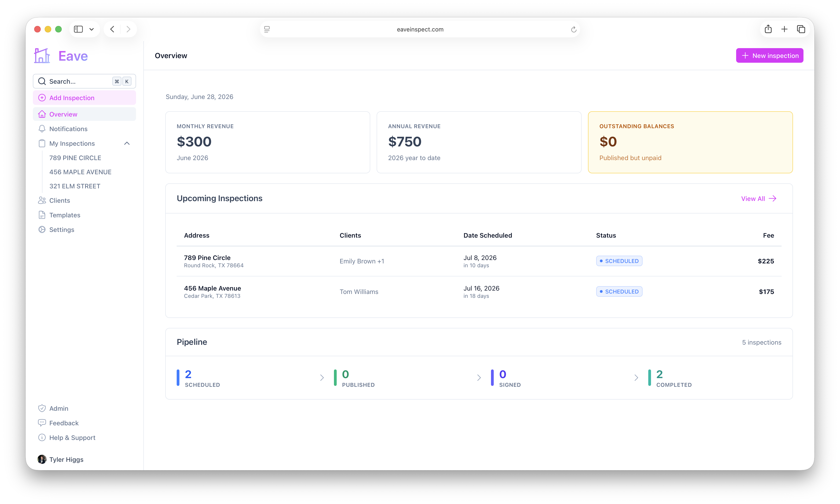Screen dimensions: 840x504
Task: Open the Clients menu item
Action: [x=84, y=200]
